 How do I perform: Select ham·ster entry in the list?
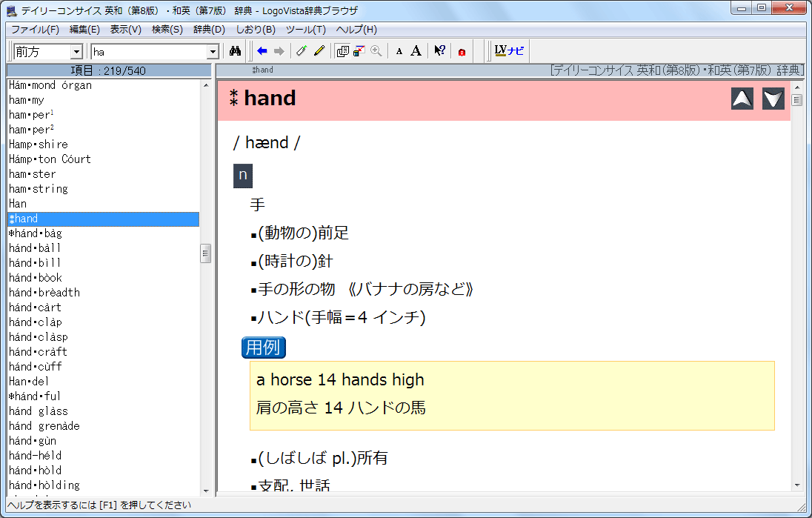click(33, 174)
